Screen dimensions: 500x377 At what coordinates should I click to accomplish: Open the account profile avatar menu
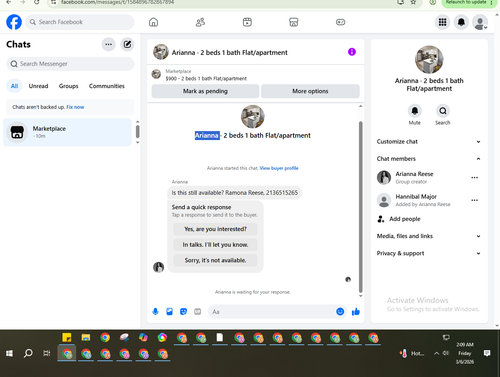tap(480, 22)
